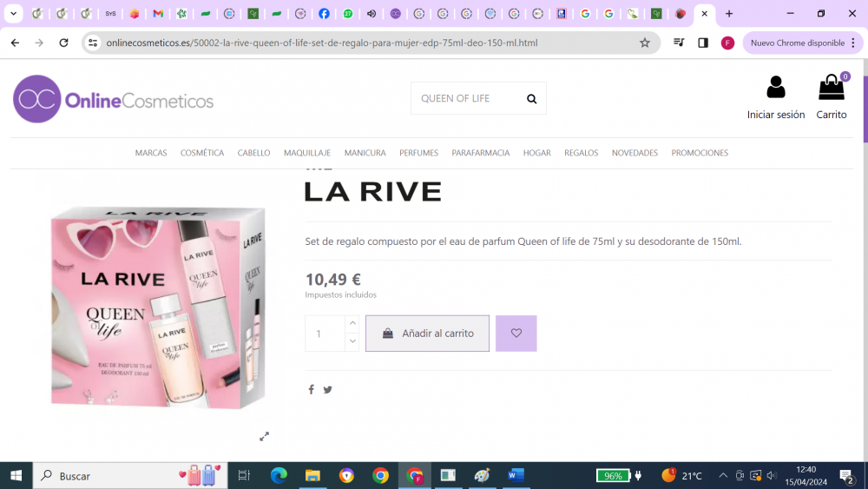
Task: Open volume control in system tray
Action: pyautogui.click(x=772, y=476)
